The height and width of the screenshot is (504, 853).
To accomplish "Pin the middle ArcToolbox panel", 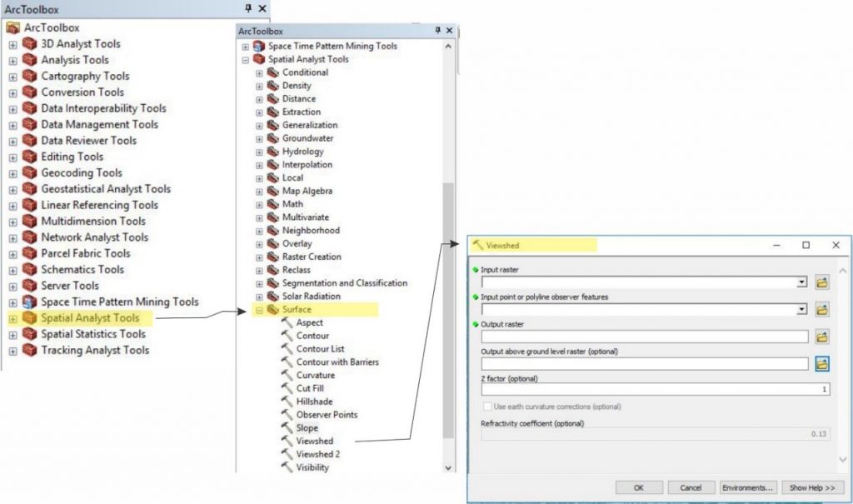I will (x=437, y=31).
